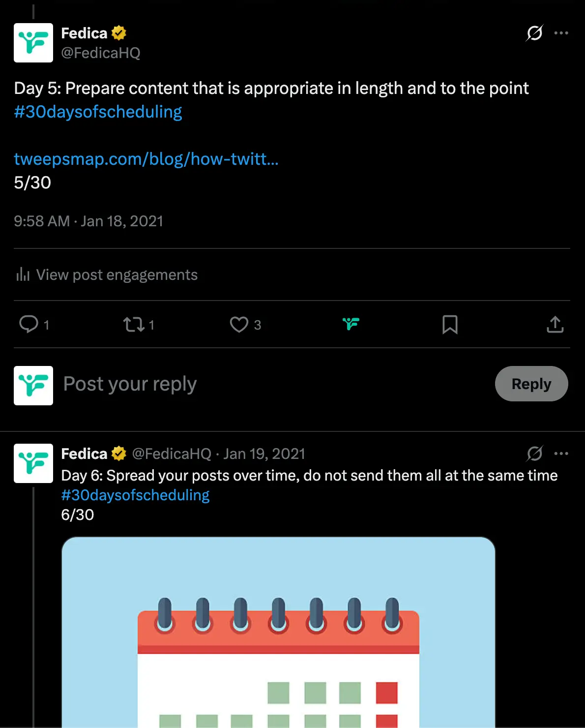Open Fedica profile avatar on Day 5 post

click(33, 43)
